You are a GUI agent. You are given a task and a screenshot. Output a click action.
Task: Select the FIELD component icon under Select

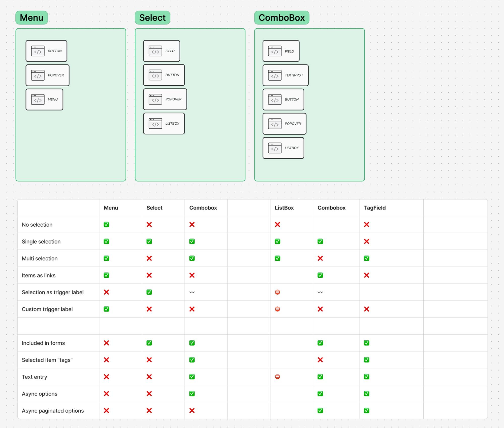click(155, 51)
